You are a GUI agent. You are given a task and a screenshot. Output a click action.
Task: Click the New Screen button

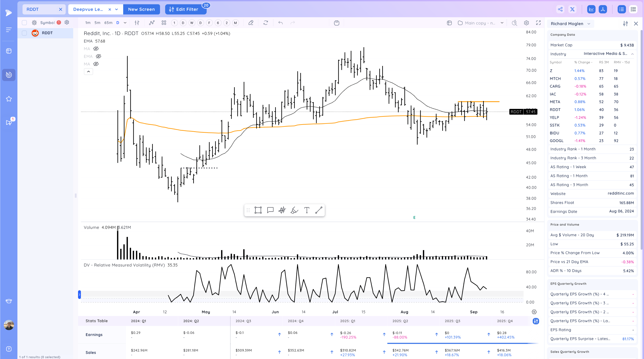(x=141, y=9)
